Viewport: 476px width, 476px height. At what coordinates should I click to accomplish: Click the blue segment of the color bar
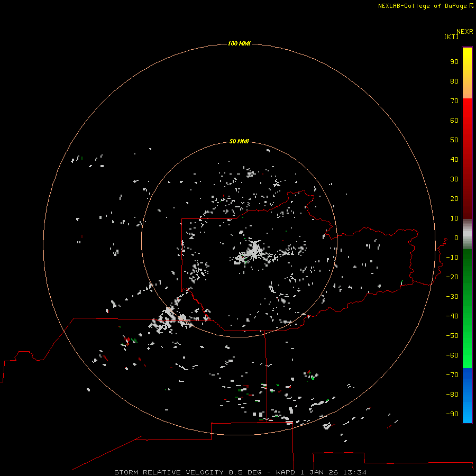467,396
